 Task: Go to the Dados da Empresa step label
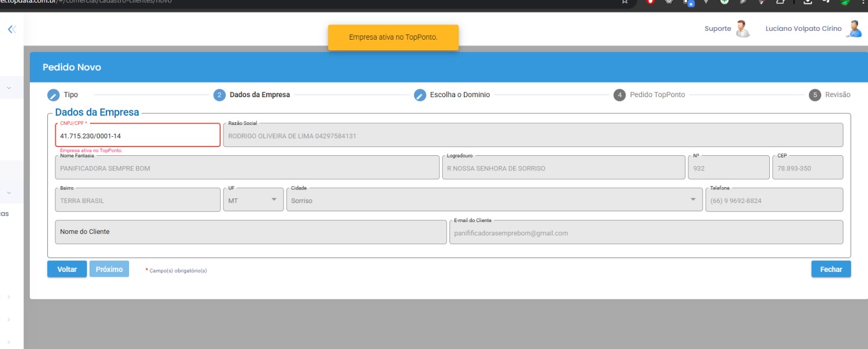[259, 95]
